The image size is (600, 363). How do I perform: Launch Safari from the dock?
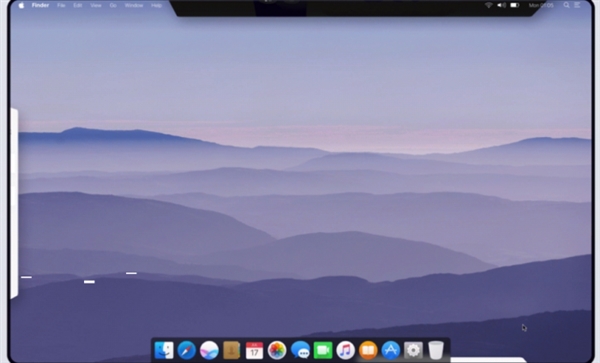(x=187, y=350)
